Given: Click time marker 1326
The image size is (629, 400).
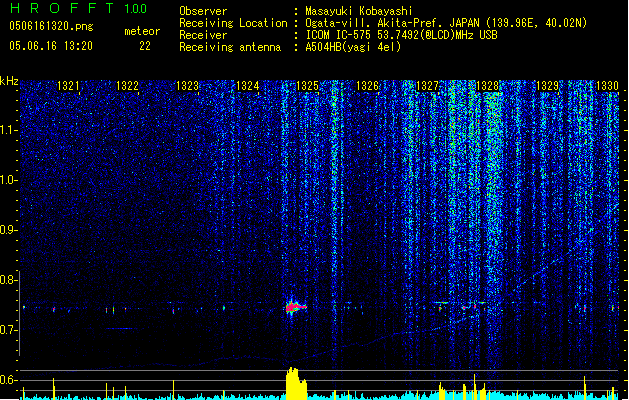Looking at the screenshot, I should (367, 86).
